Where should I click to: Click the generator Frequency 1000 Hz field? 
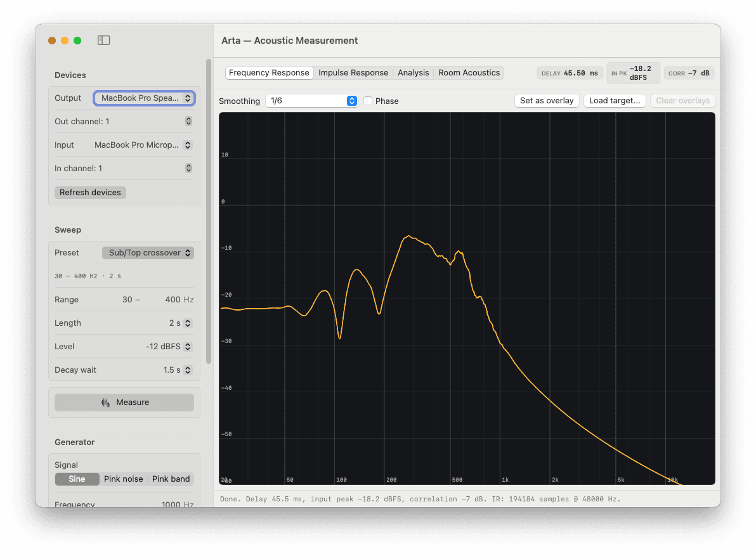124,503
